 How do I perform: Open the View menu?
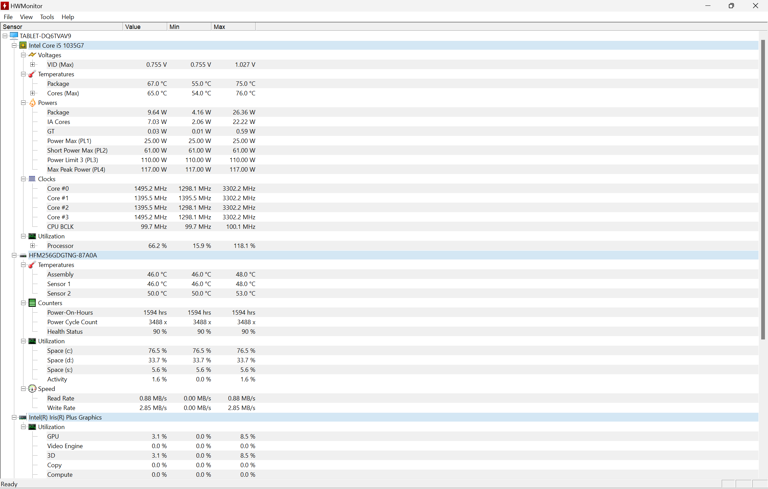coord(26,17)
